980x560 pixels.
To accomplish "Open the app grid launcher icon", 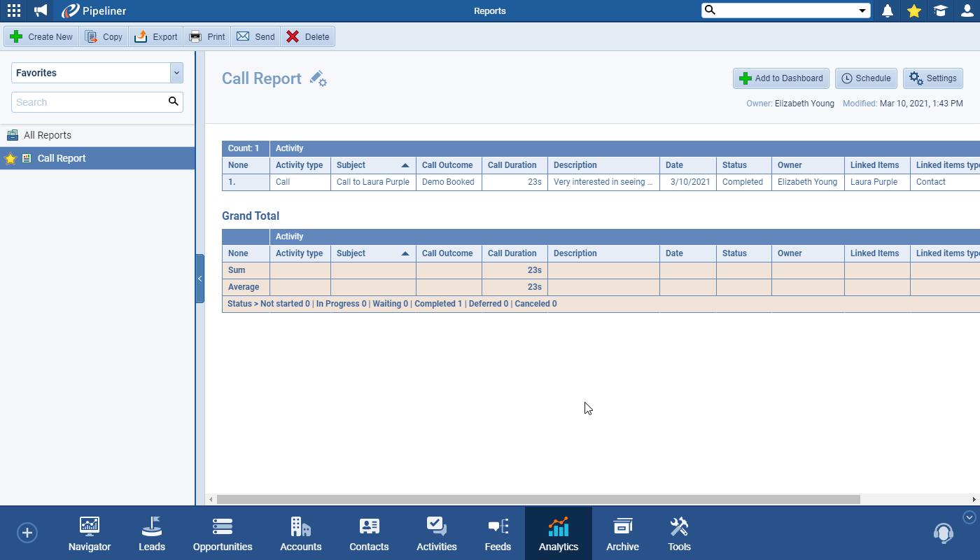I will [x=14, y=10].
